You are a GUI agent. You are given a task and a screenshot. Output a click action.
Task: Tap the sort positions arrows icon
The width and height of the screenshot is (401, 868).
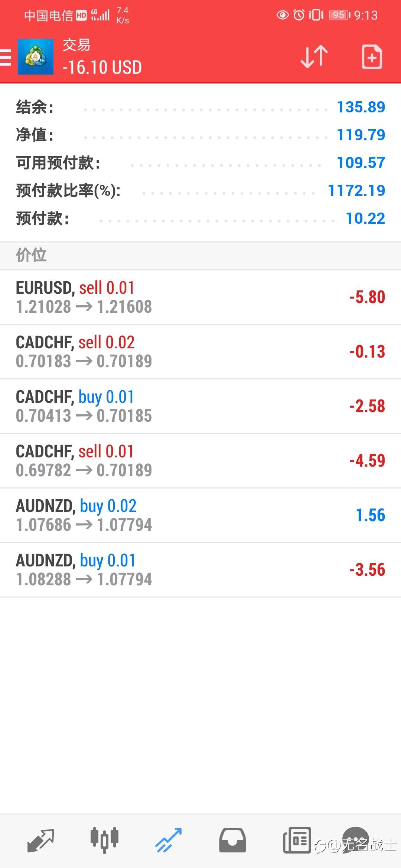click(x=314, y=57)
